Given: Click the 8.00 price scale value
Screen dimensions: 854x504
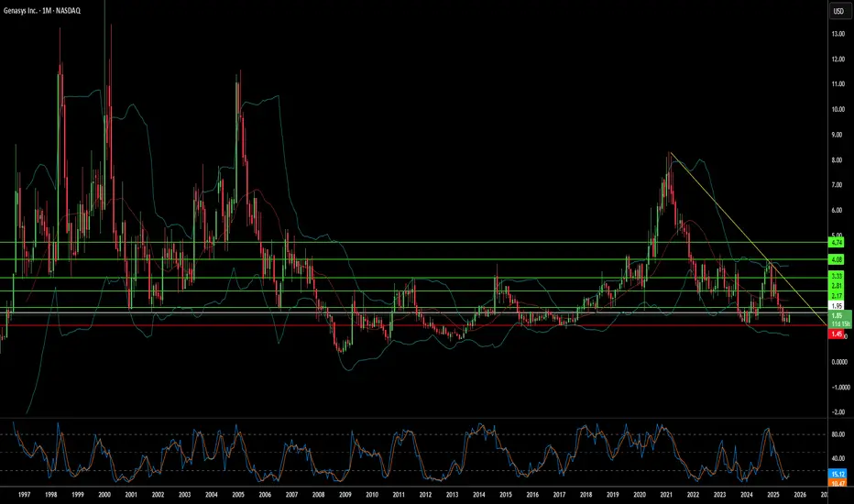Looking at the screenshot, I should [x=837, y=160].
